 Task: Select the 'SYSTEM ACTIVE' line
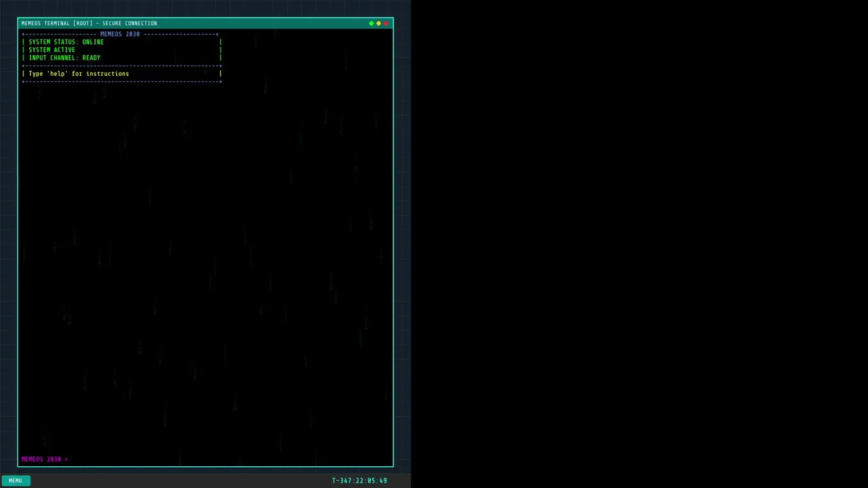click(52, 50)
